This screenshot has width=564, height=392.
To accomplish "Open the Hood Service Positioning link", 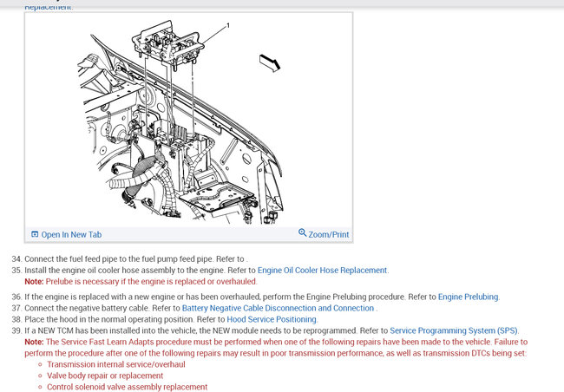I will (x=272, y=319).
